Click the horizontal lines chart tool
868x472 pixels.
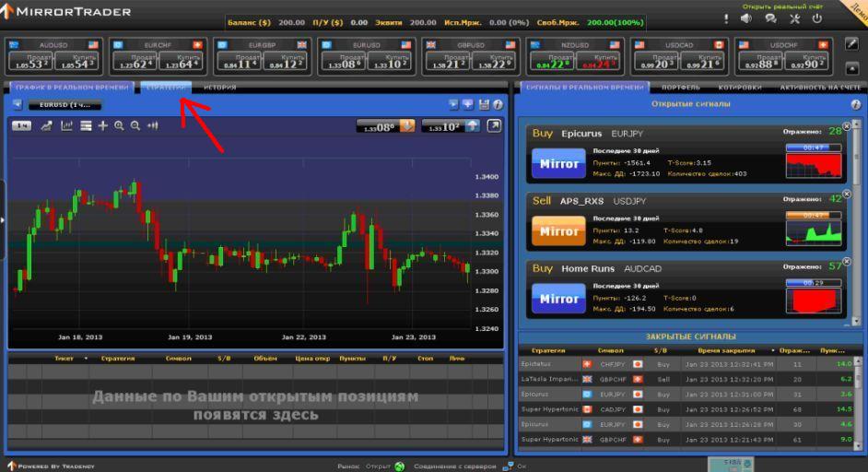coord(86,126)
